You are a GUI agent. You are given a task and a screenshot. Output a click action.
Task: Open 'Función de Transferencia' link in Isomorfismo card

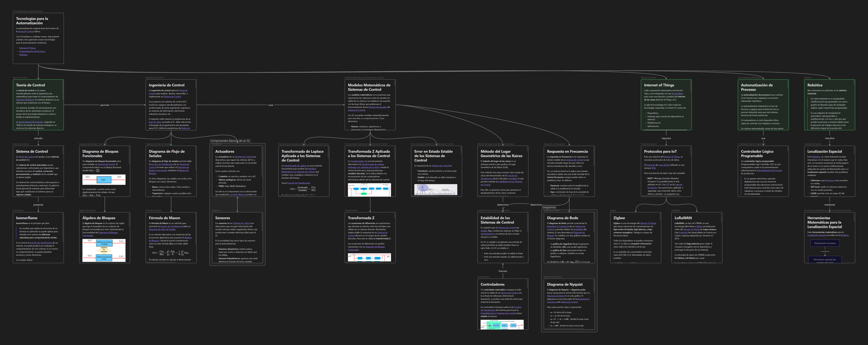coord(41,243)
